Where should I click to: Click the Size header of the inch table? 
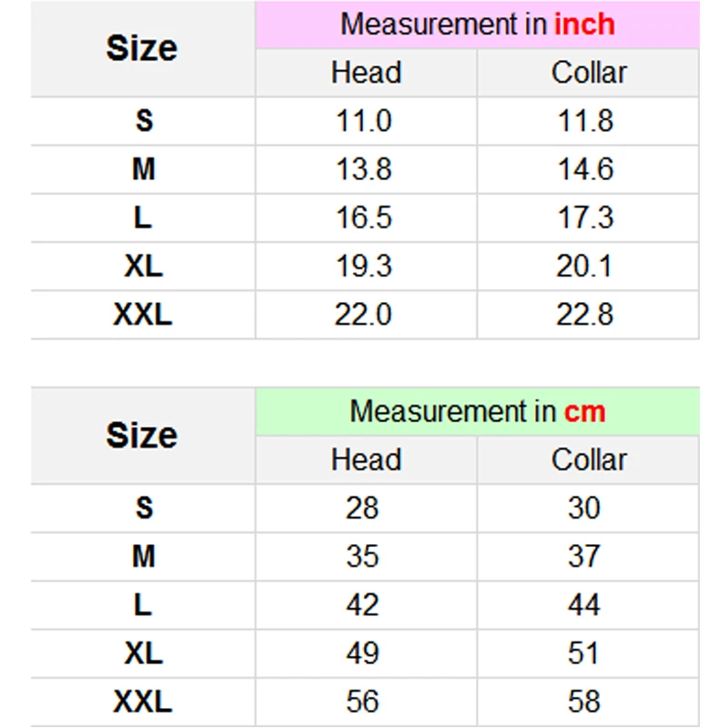pos(142,48)
